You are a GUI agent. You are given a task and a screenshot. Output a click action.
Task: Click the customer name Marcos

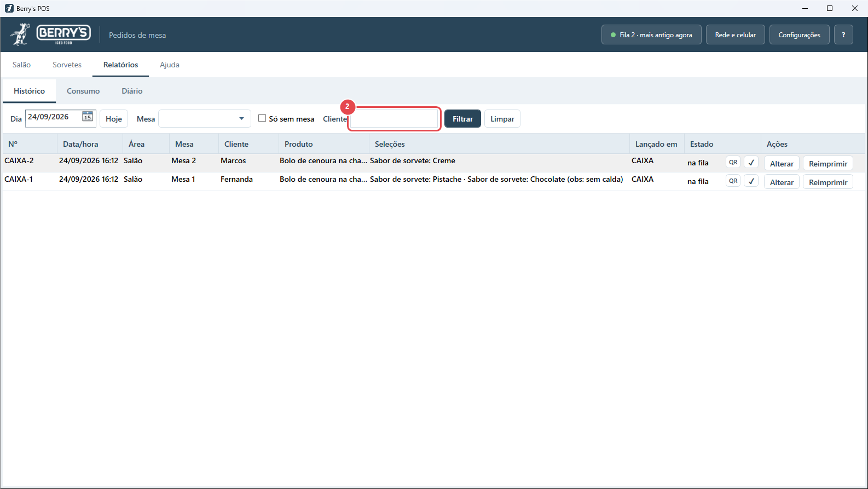(x=233, y=160)
